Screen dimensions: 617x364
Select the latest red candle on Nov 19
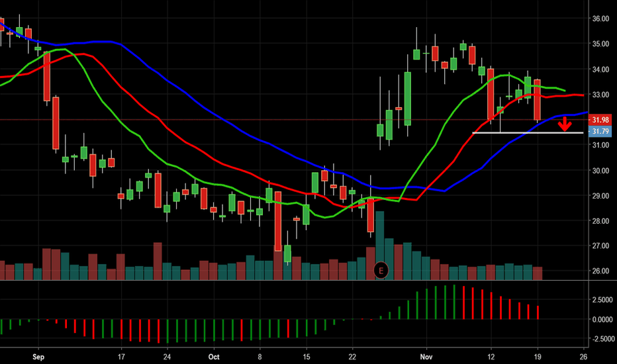click(538, 100)
